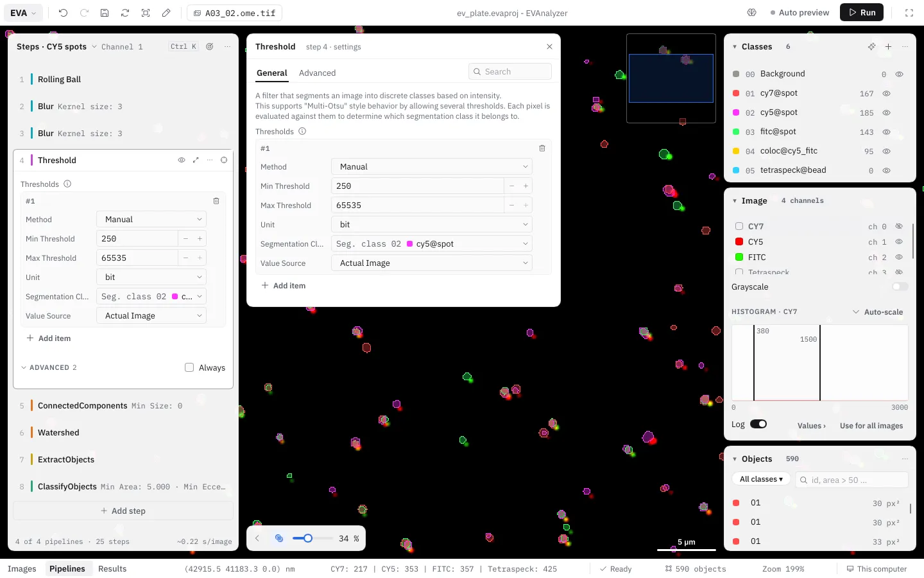
Task: Save the project with the floppy disk icon
Action: coord(105,13)
